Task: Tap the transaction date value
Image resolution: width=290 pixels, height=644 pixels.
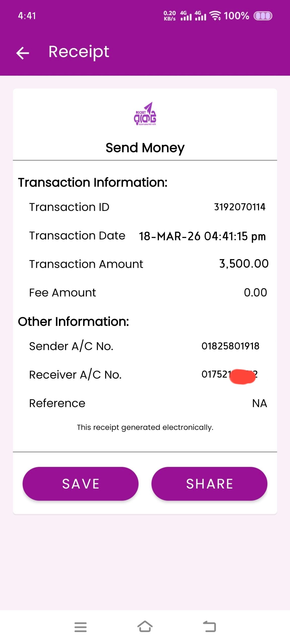Action: [x=202, y=236]
